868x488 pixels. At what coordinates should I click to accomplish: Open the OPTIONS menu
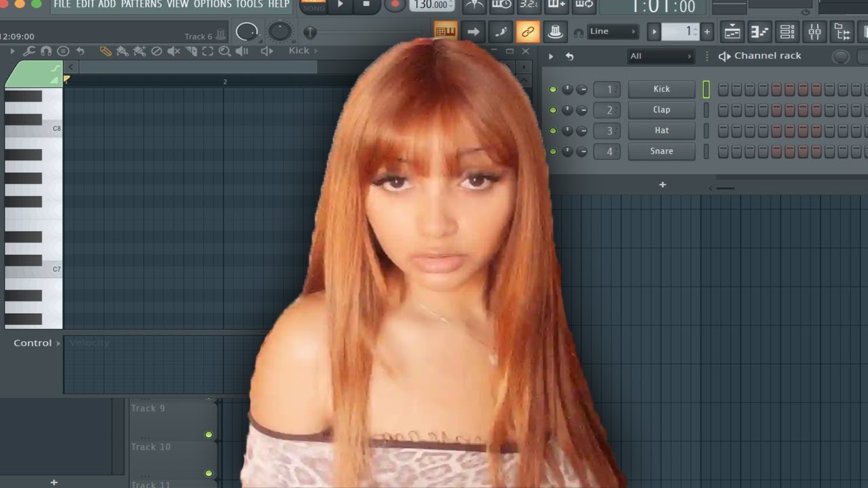coord(213,4)
